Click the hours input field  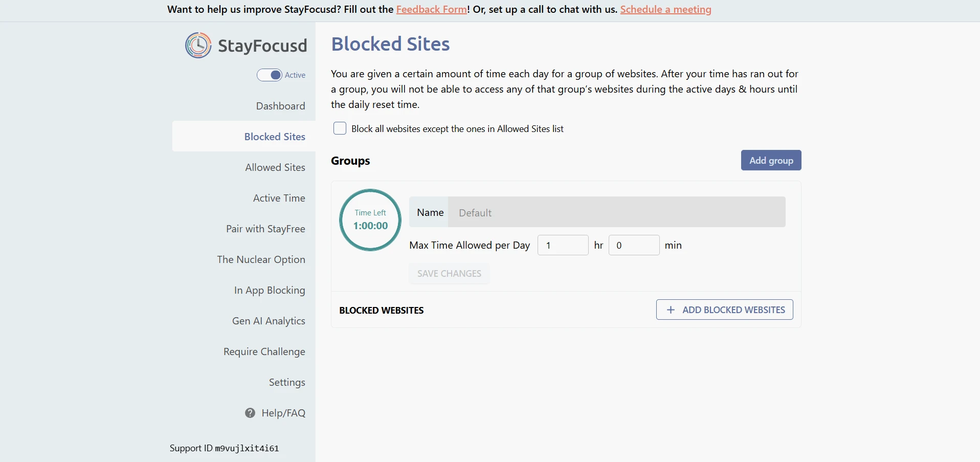point(563,245)
